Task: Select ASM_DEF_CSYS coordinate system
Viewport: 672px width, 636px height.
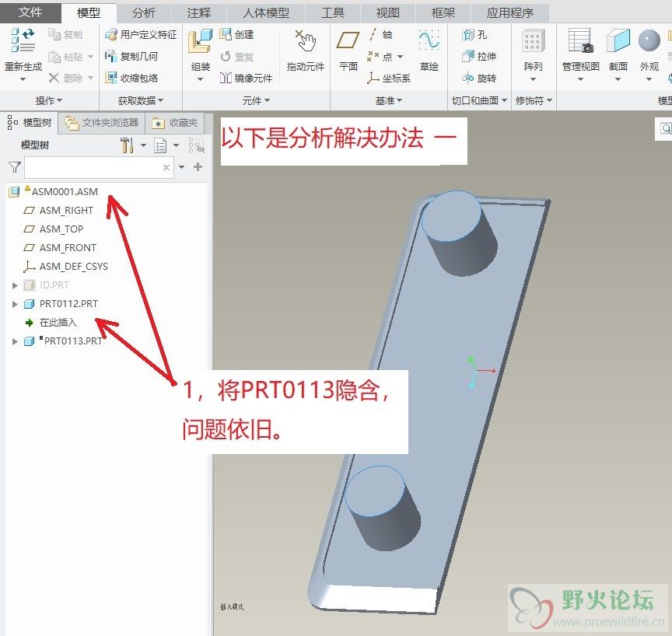Action: click(x=73, y=267)
